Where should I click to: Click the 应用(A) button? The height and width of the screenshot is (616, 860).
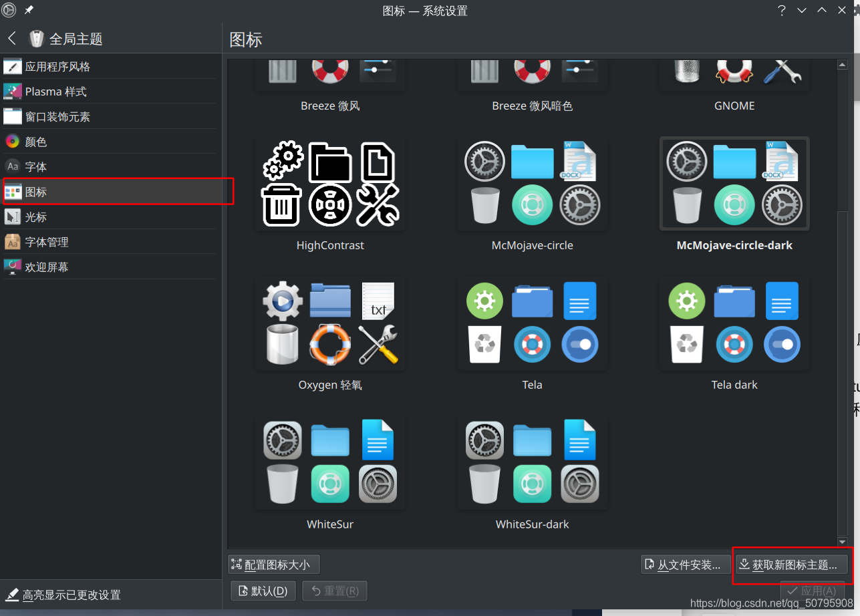pyautogui.click(x=812, y=591)
